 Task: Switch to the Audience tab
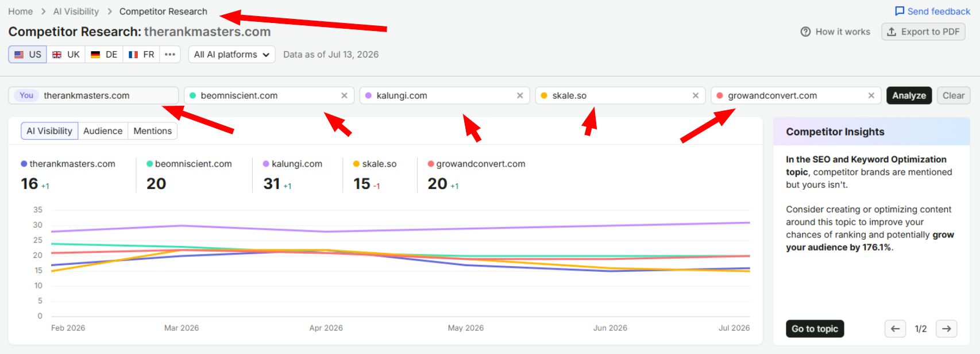click(x=103, y=131)
